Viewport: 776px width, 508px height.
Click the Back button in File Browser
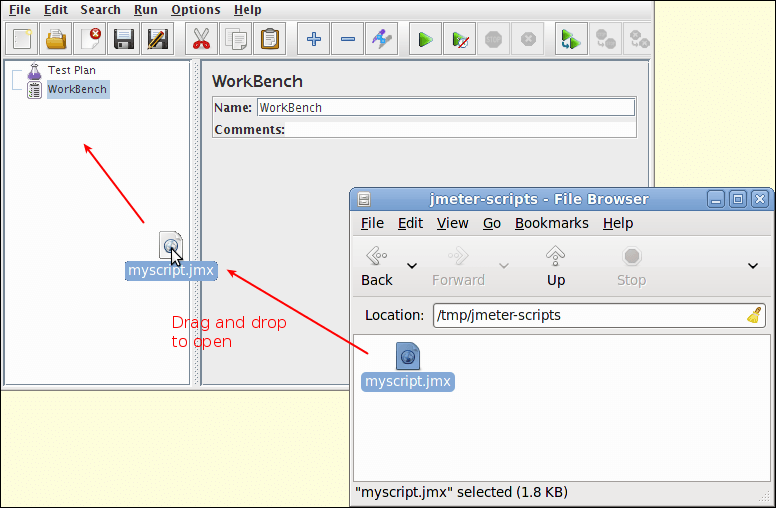click(377, 266)
